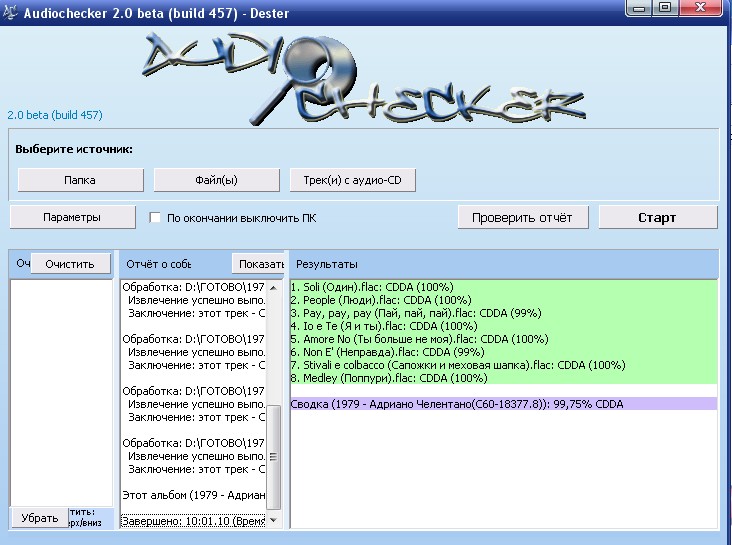Enable shutdown PC after completion checkbox
732x545 pixels.
coord(155,217)
